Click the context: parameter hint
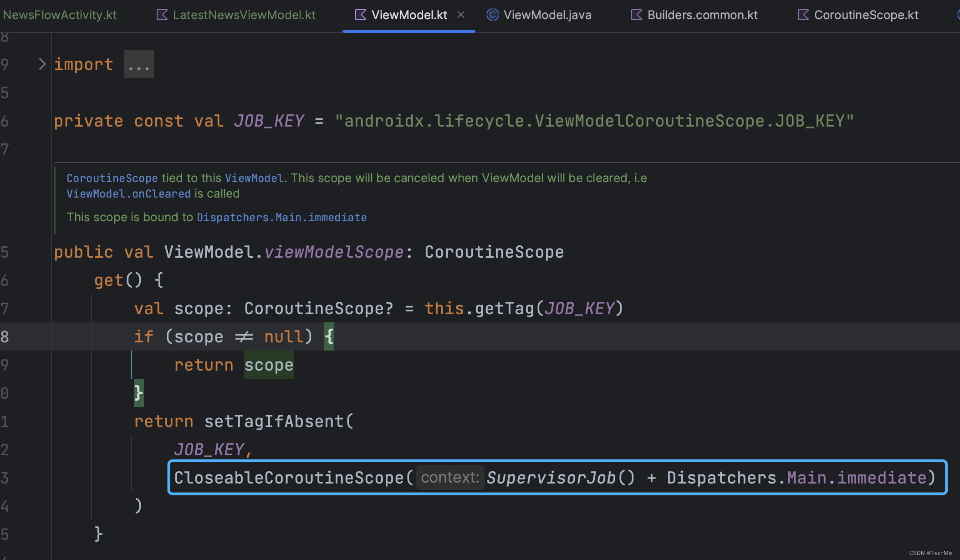The width and height of the screenshot is (960, 560). pos(450,478)
